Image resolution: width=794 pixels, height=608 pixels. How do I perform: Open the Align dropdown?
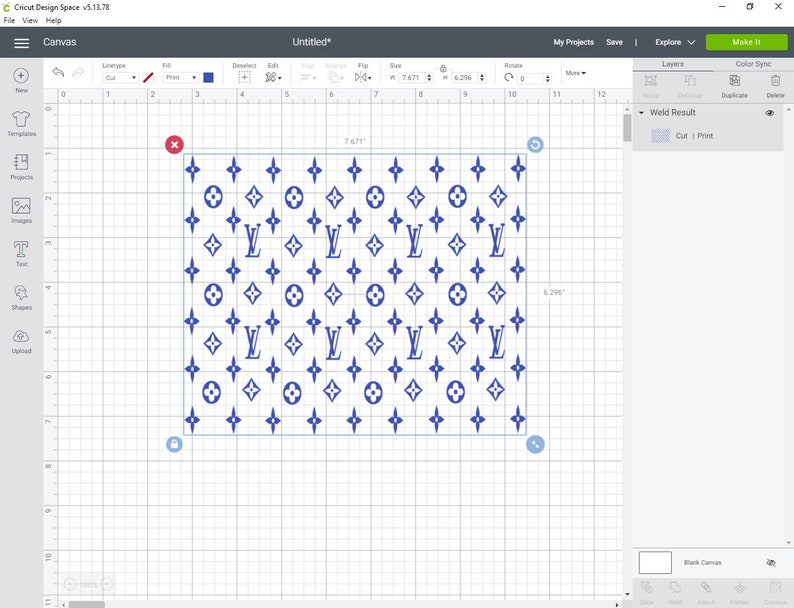(x=308, y=77)
